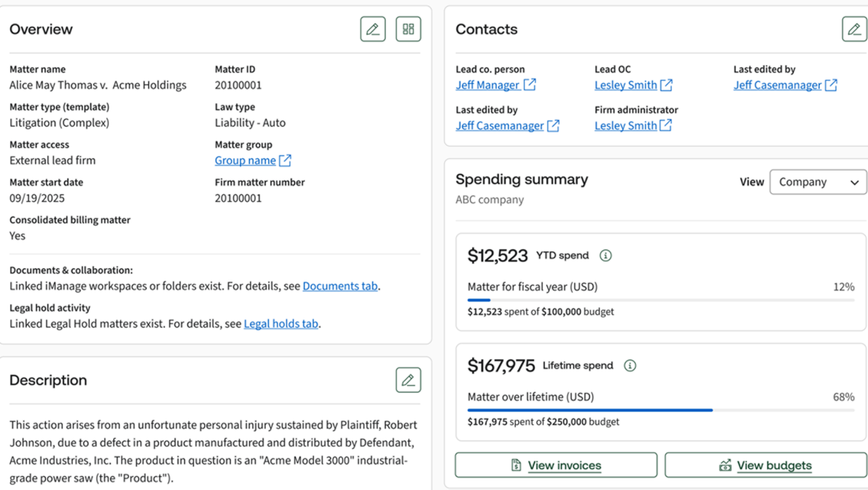Open the Documents tab link
This screenshot has width=868, height=490.
[340, 286]
